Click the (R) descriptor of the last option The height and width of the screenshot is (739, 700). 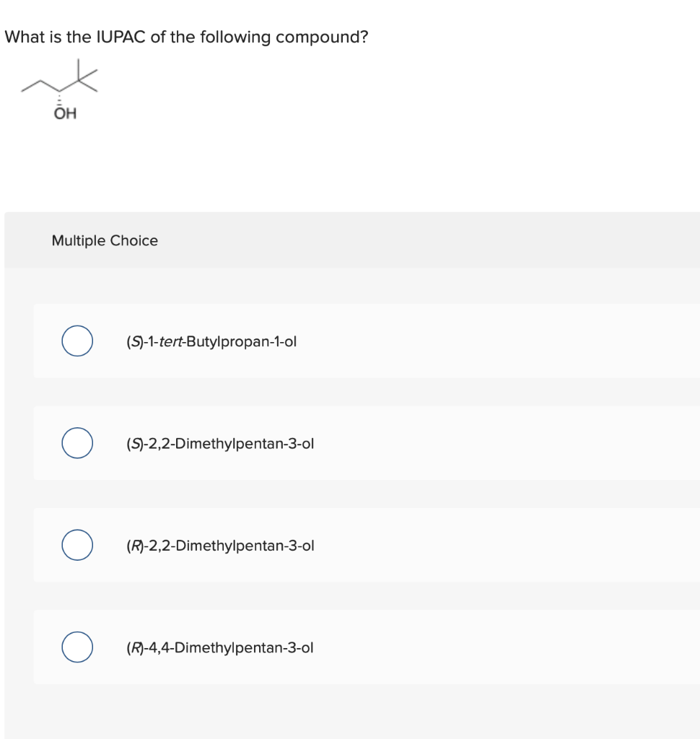point(133,647)
